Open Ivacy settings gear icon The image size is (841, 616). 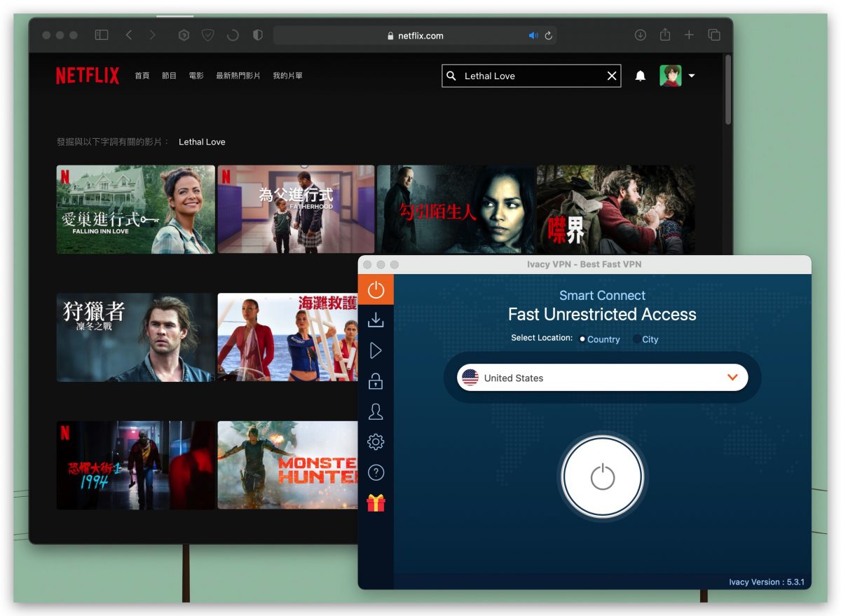click(x=376, y=442)
